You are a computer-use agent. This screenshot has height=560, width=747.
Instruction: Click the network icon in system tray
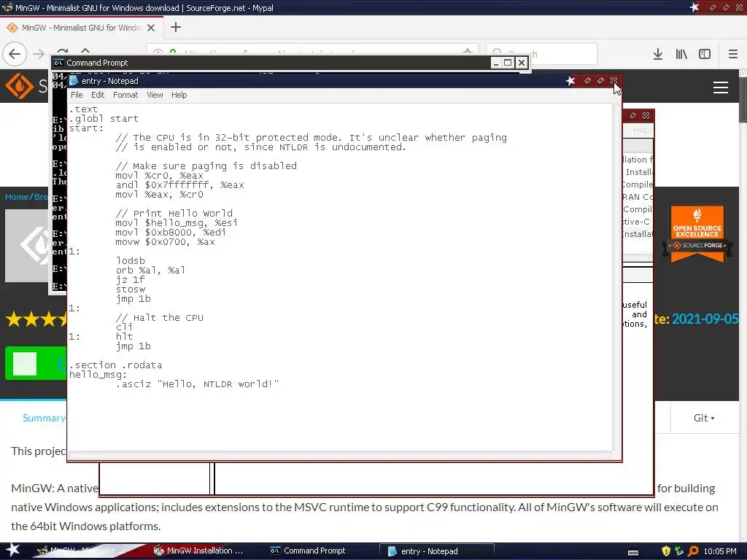(x=679, y=551)
